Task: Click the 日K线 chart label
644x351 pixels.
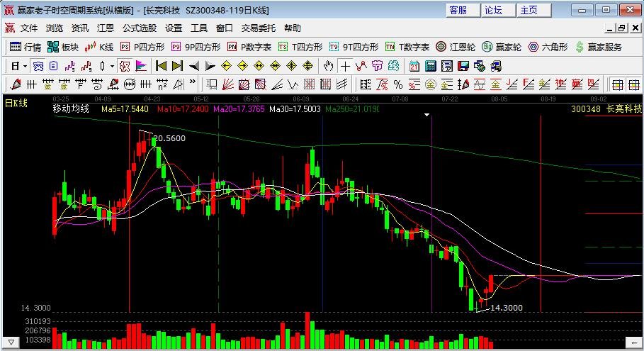Action: point(16,103)
